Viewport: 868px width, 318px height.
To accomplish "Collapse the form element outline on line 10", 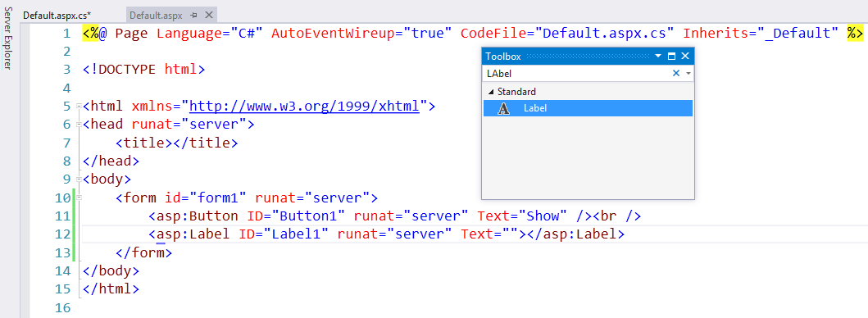I will click(x=80, y=198).
